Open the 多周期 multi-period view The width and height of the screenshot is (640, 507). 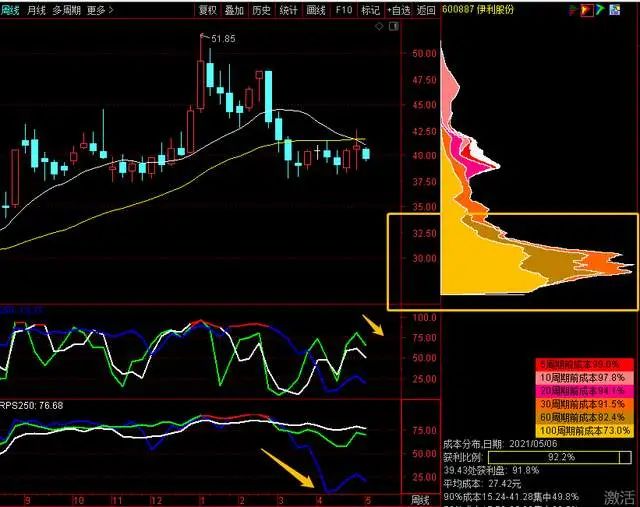click(x=67, y=10)
